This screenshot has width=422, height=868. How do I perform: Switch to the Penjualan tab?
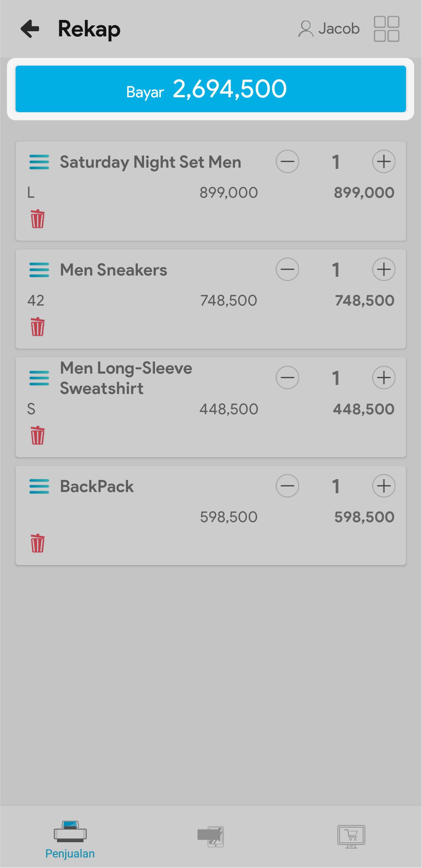coord(70,839)
